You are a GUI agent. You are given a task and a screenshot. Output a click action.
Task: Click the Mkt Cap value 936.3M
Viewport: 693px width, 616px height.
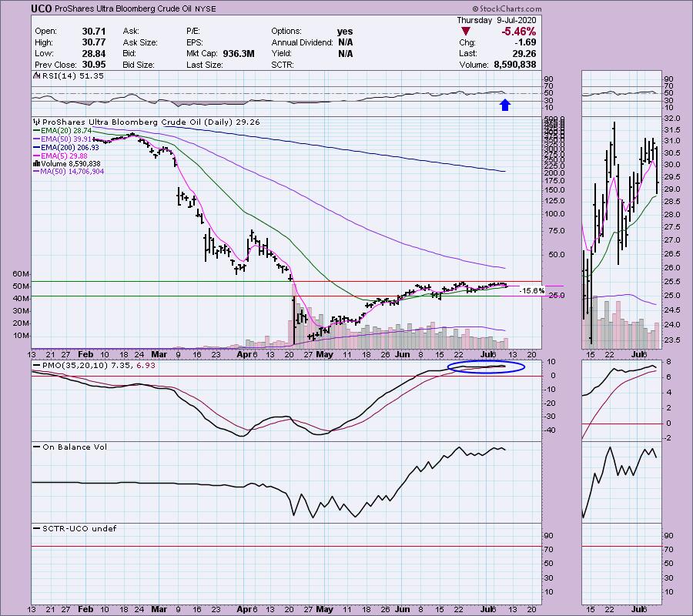tap(239, 53)
